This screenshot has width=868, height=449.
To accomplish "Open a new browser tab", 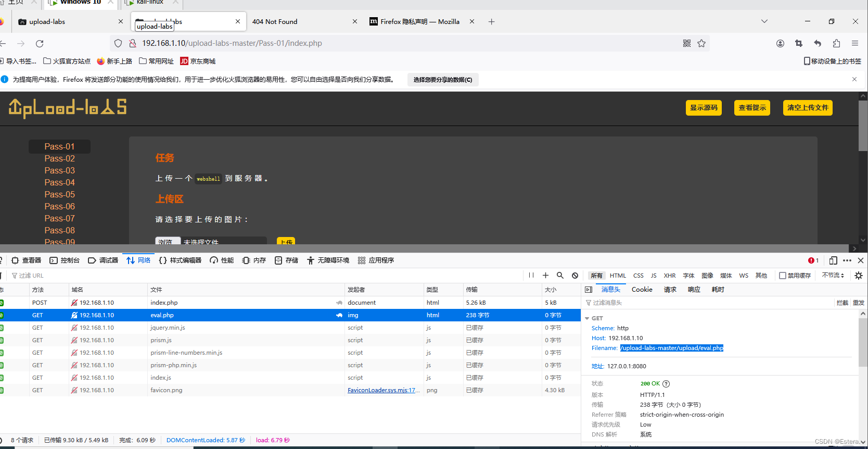I will 491,21.
